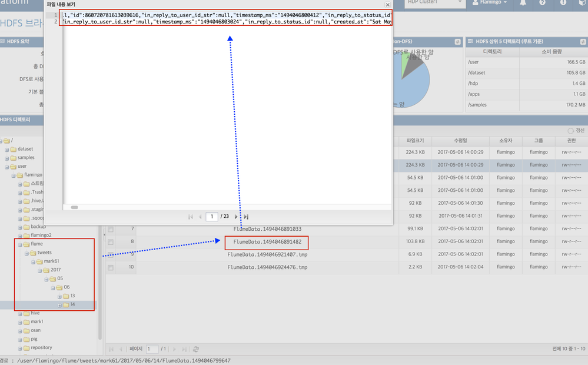The height and width of the screenshot is (365, 588).
Task: Jump to last page in file viewer
Action: [x=246, y=217]
